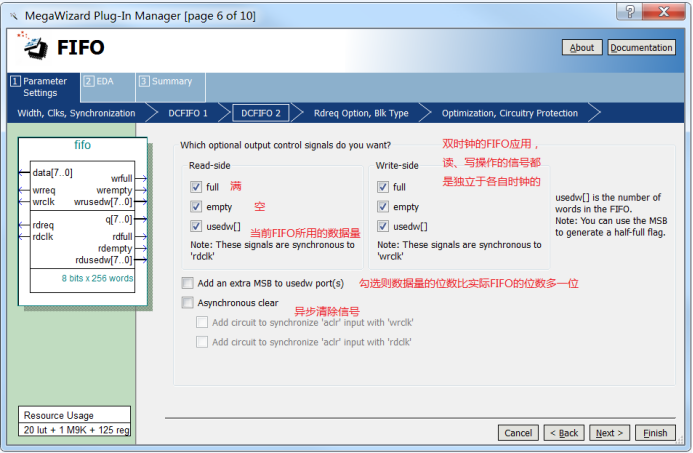The width and height of the screenshot is (693, 453).
Task: Toggle the Write-side empty checkbox
Action: pos(383,206)
